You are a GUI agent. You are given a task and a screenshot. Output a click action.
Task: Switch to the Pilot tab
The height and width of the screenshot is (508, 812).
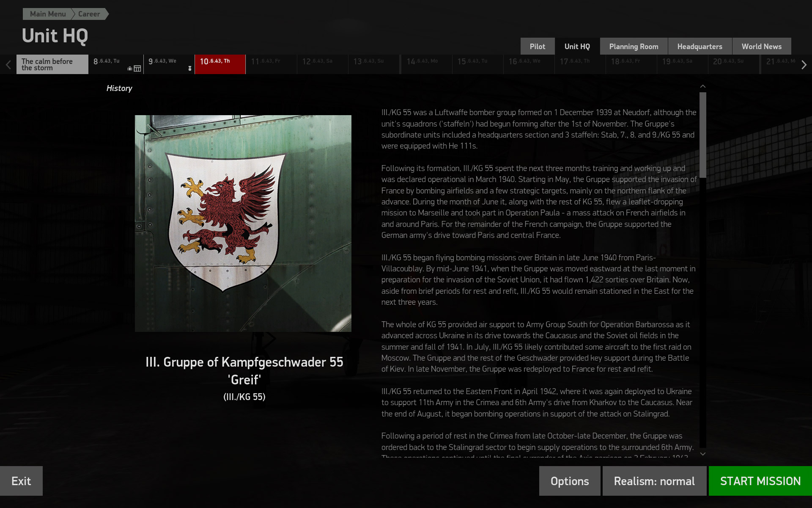[537, 47]
